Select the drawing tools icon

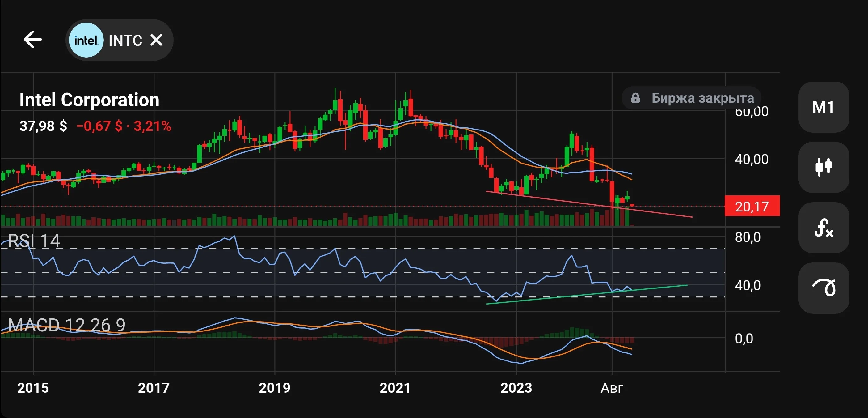[824, 288]
